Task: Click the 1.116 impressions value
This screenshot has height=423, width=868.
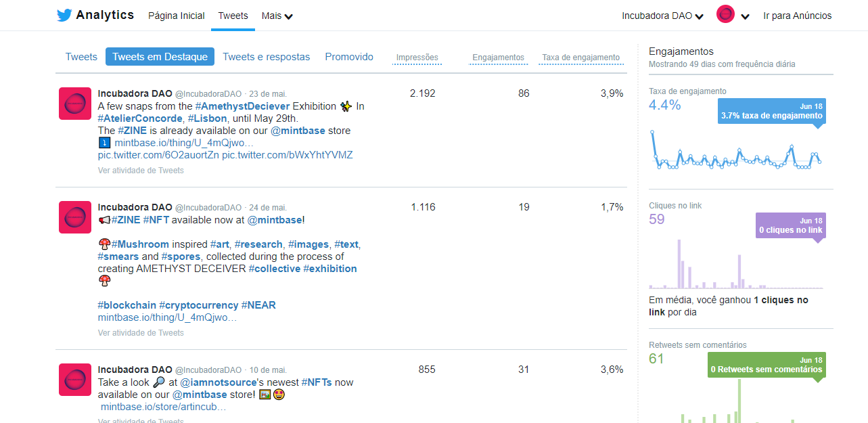Action: tap(424, 207)
